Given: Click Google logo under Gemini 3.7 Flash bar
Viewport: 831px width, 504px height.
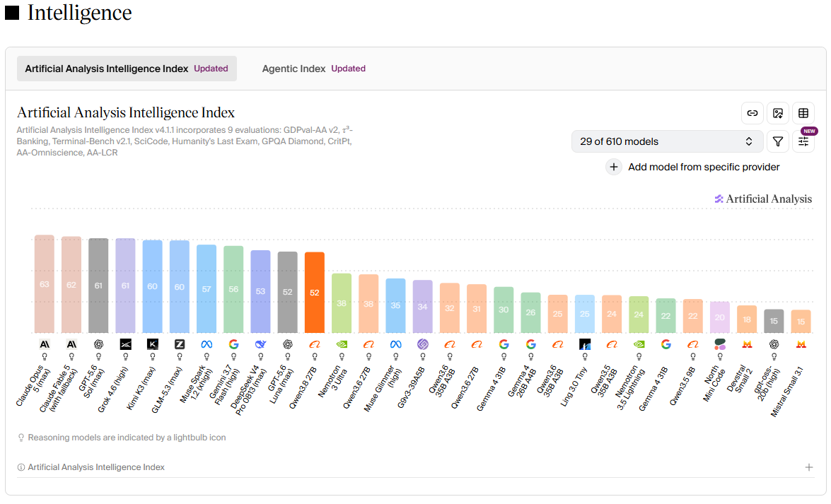Looking at the screenshot, I should 233,344.
